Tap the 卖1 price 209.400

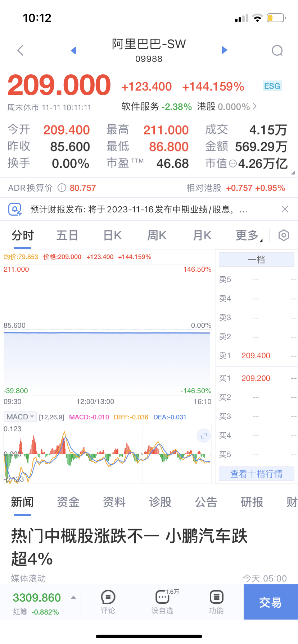point(256,356)
